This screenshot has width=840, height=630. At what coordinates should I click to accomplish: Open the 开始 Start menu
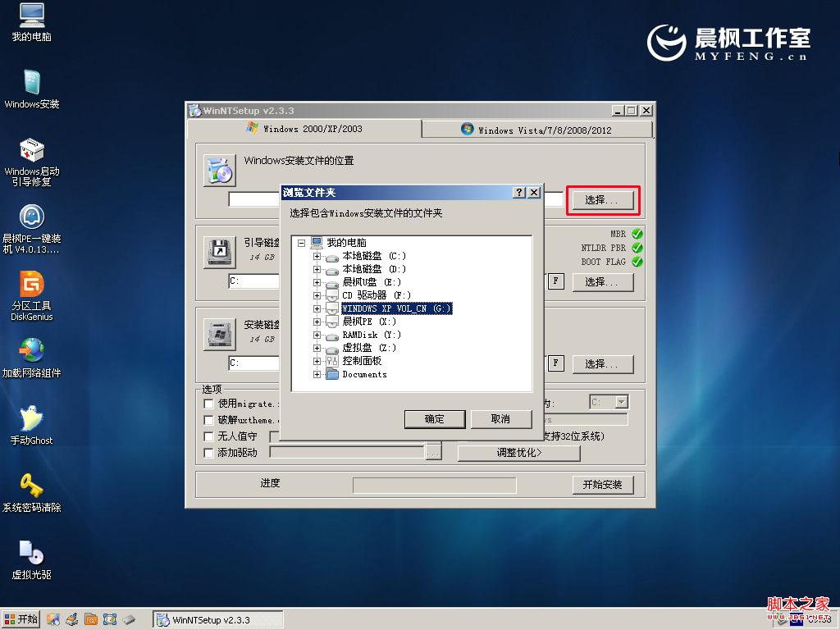click(21, 620)
